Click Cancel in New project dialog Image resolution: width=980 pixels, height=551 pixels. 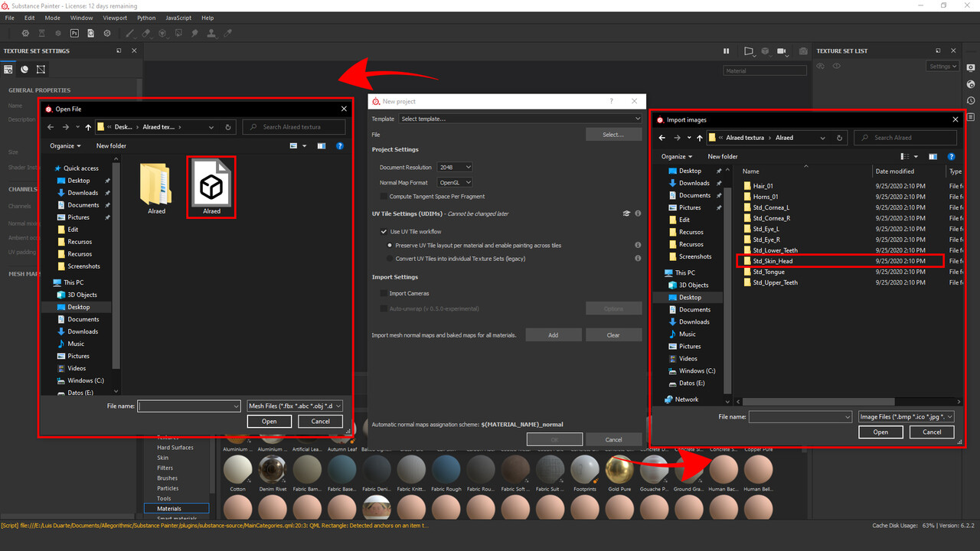point(613,439)
